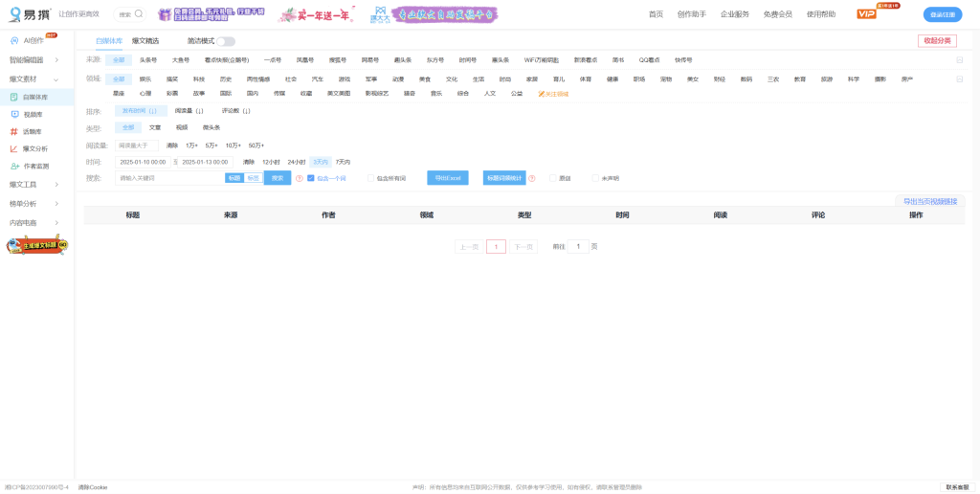Collapse the 领域 row using its right-edge arrow
Viewport: 980px width, 494px height.
959,79
